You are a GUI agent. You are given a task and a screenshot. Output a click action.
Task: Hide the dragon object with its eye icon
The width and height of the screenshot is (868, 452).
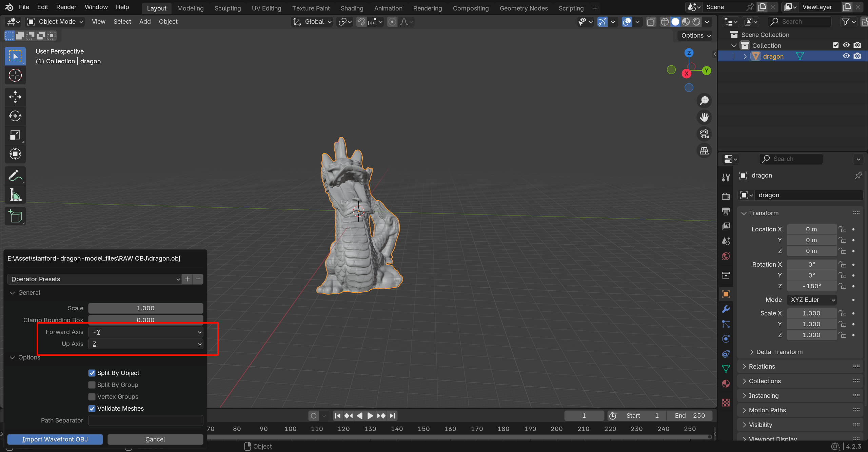pos(846,56)
